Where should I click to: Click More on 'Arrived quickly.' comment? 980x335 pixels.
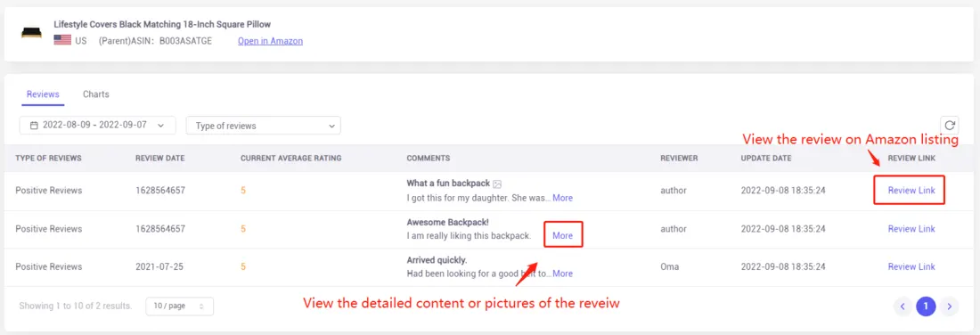click(x=562, y=274)
